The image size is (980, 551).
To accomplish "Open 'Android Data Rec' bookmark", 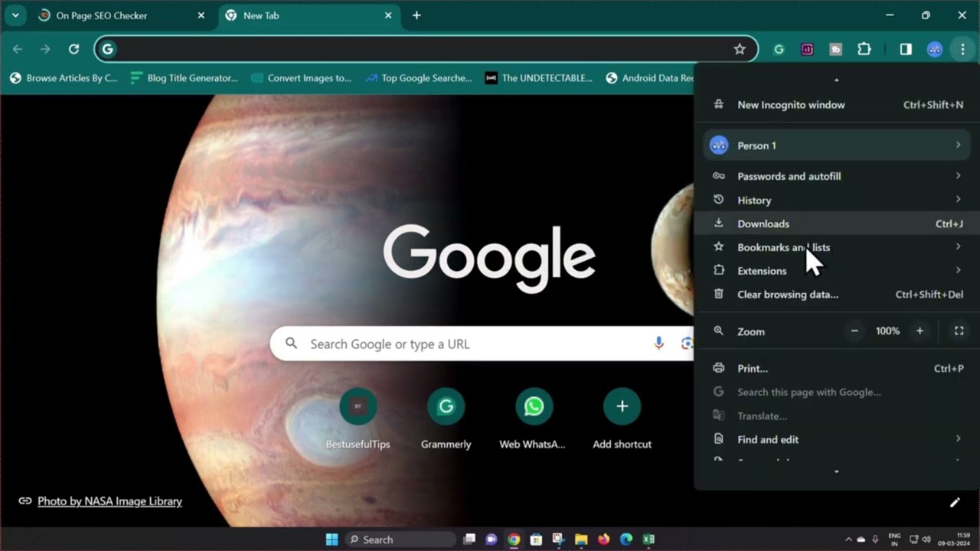I will 649,78.
